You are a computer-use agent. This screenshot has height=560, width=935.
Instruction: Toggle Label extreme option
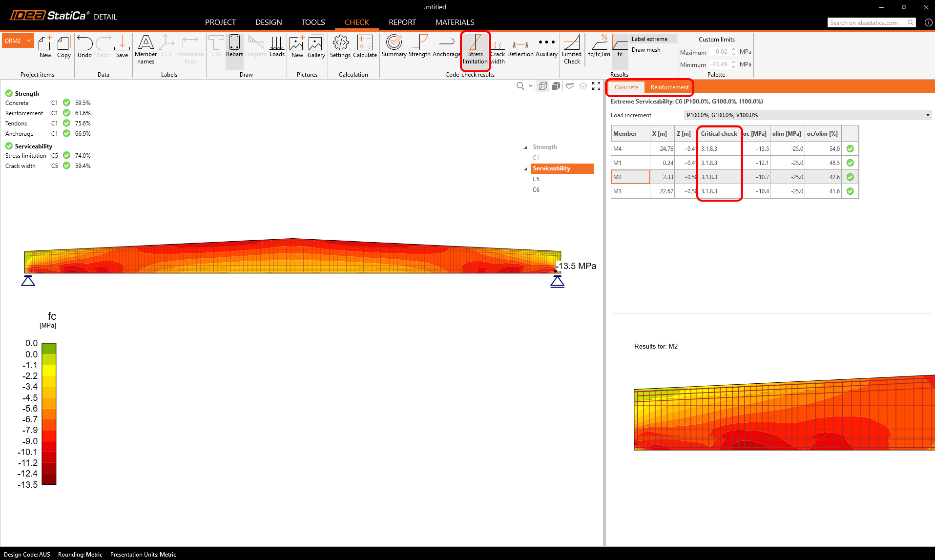649,39
